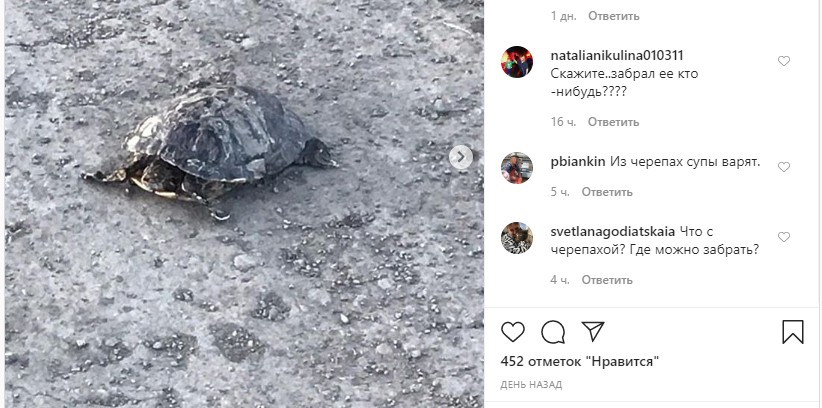
Task: Go to next photo with arrow
Action: 461,157
